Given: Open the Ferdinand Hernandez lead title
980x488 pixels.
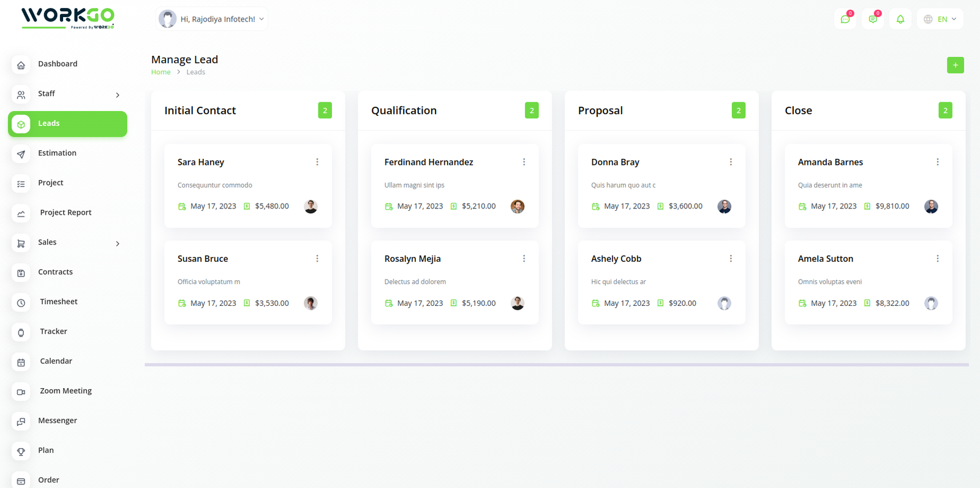Looking at the screenshot, I should pos(429,162).
